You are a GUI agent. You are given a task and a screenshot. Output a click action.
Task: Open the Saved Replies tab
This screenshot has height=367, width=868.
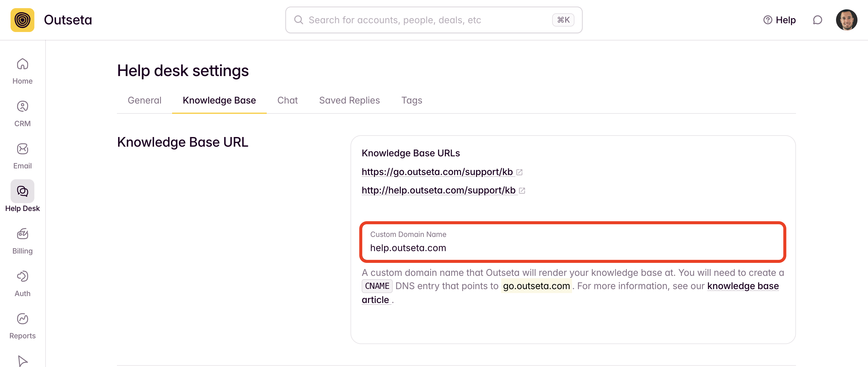point(349,100)
